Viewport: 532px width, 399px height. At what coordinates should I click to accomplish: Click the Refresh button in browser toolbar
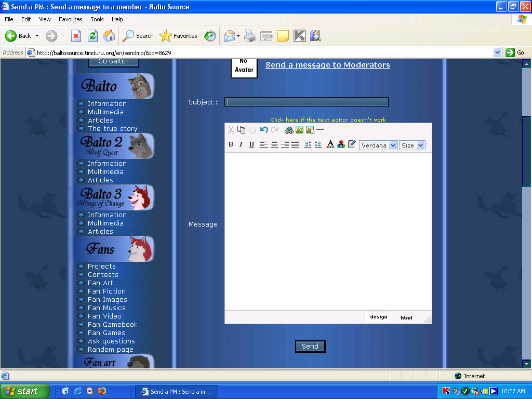[92, 36]
